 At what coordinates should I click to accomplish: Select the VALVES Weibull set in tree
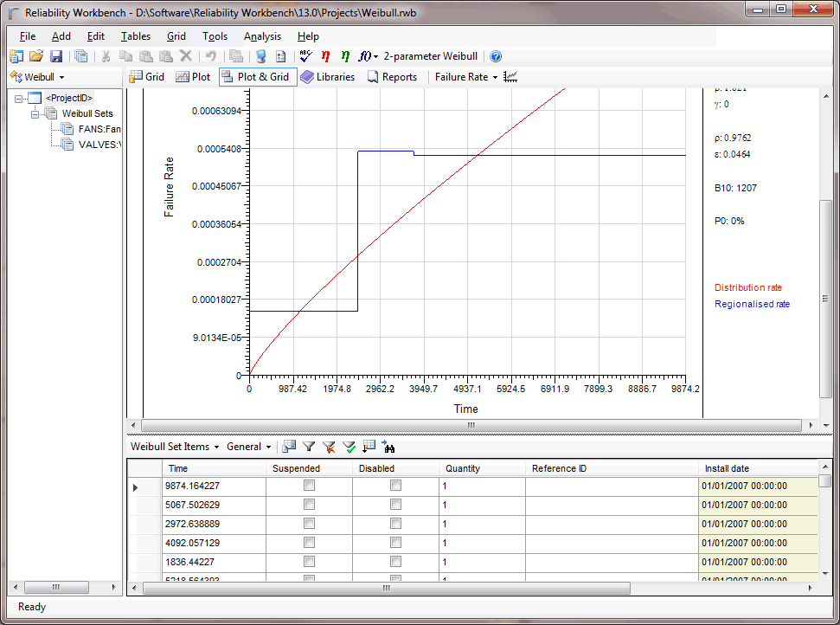(x=98, y=145)
